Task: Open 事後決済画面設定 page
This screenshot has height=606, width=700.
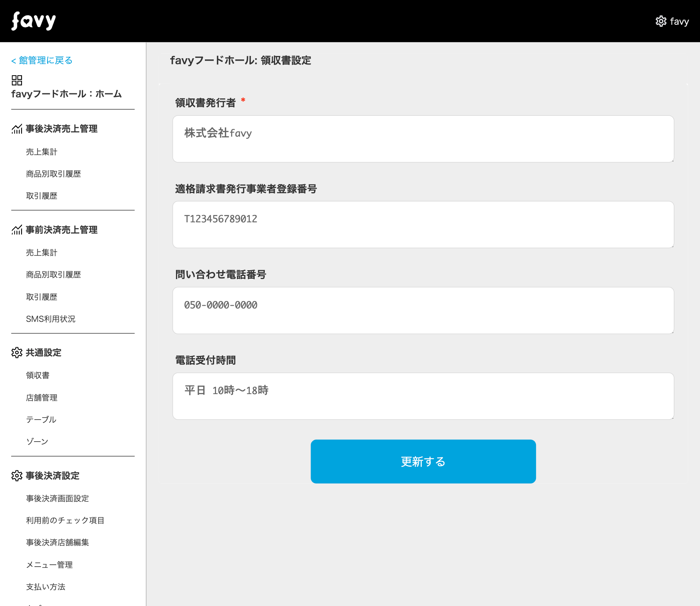Action: 57,499
